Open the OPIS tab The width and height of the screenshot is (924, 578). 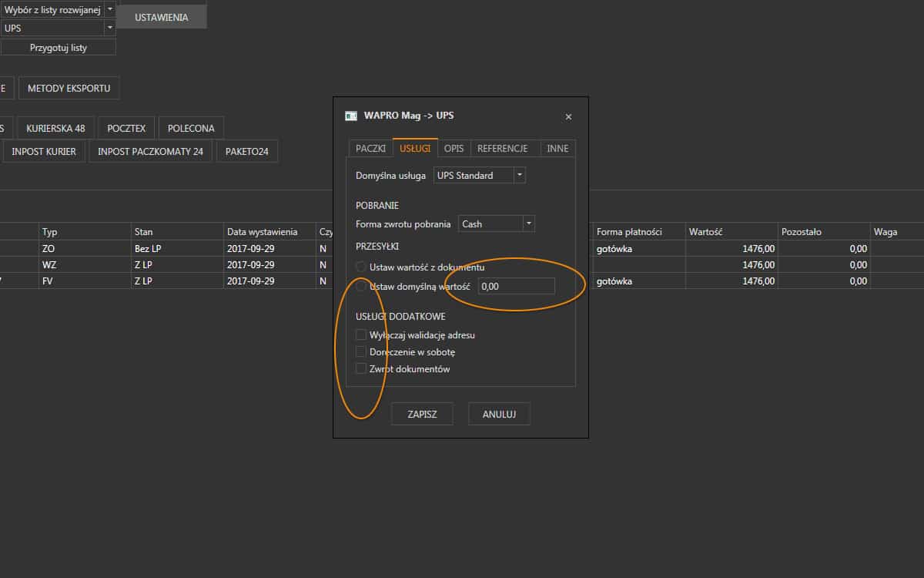tap(454, 149)
